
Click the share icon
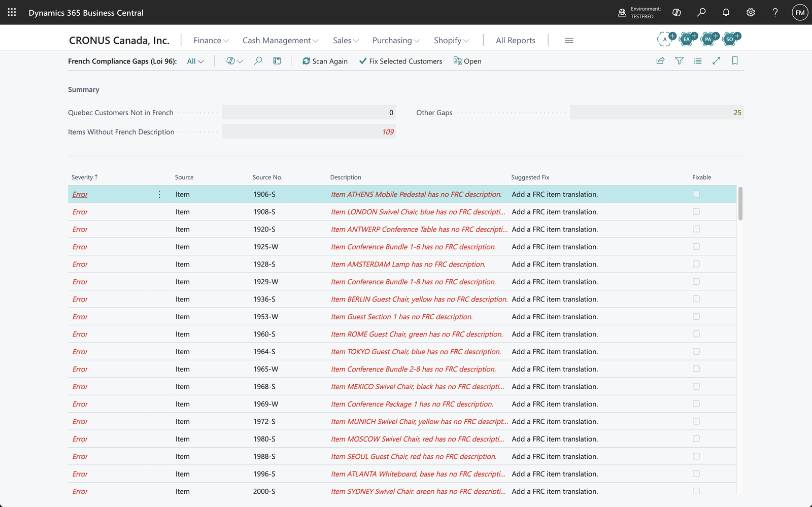(x=660, y=61)
